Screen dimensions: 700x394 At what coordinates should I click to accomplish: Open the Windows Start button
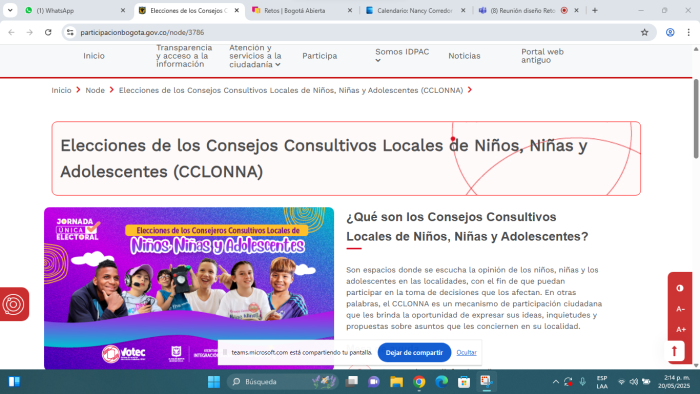tap(214, 382)
